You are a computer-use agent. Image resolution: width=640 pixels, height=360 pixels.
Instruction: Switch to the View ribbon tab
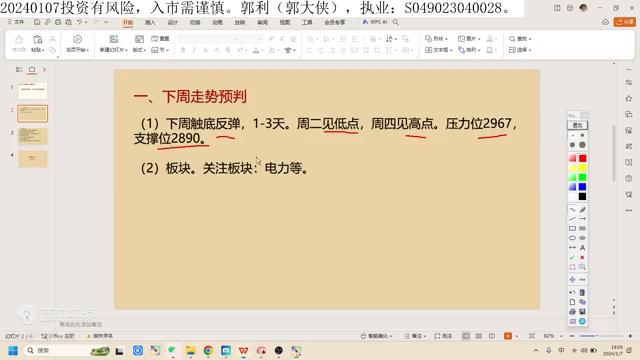(x=284, y=22)
